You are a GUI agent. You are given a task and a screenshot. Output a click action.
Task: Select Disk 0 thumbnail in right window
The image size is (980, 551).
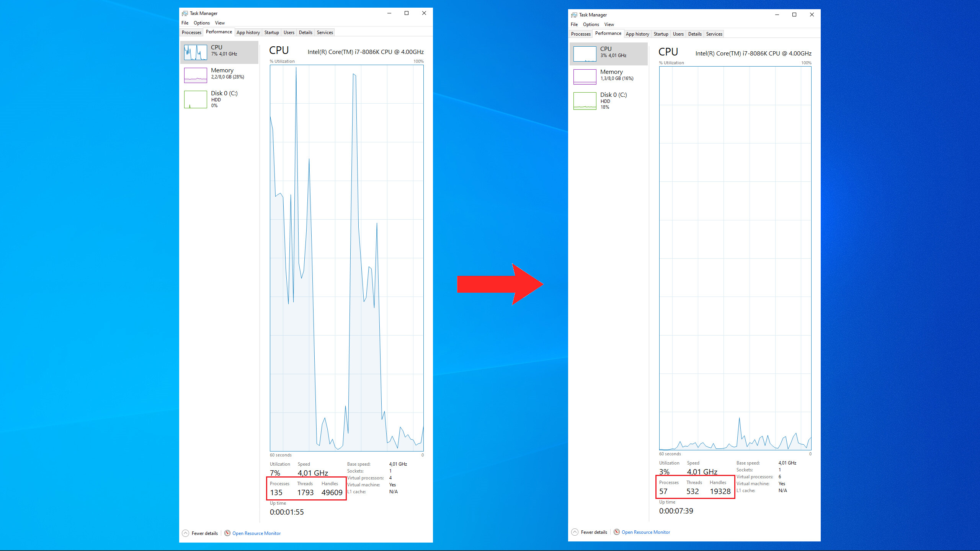(x=585, y=101)
